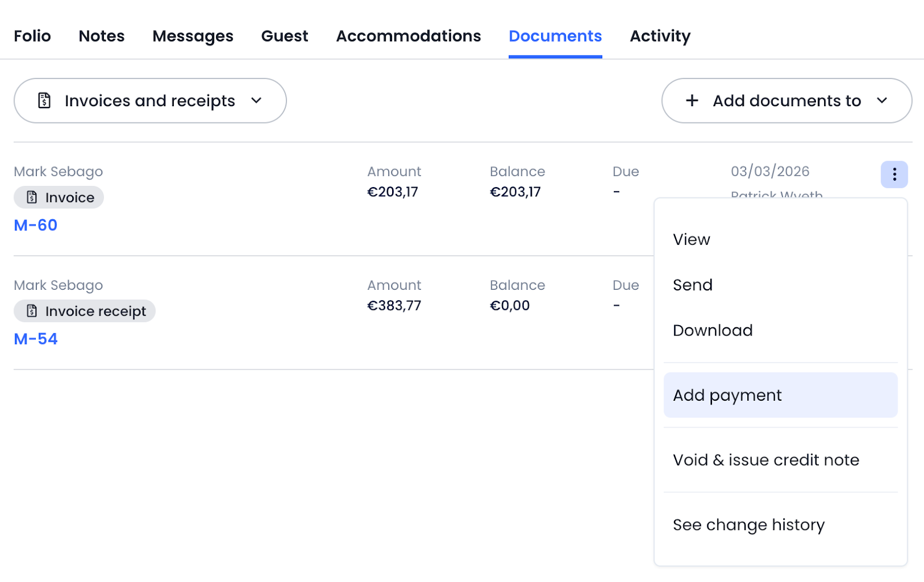The width and height of the screenshot is (924, 582).
Task: Show the Accommodations tab
Action: pyautogui.click(x=408, y=36)
